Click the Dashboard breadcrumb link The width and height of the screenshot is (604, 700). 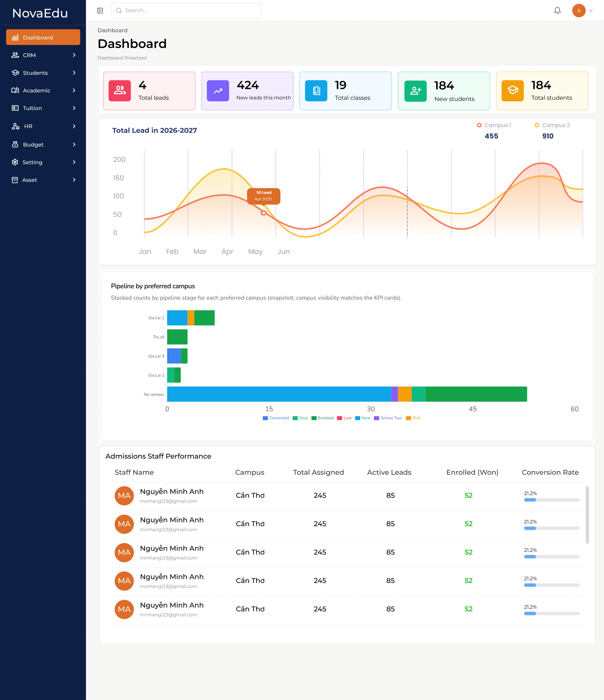pyautogui.click(x=113, y=30)
